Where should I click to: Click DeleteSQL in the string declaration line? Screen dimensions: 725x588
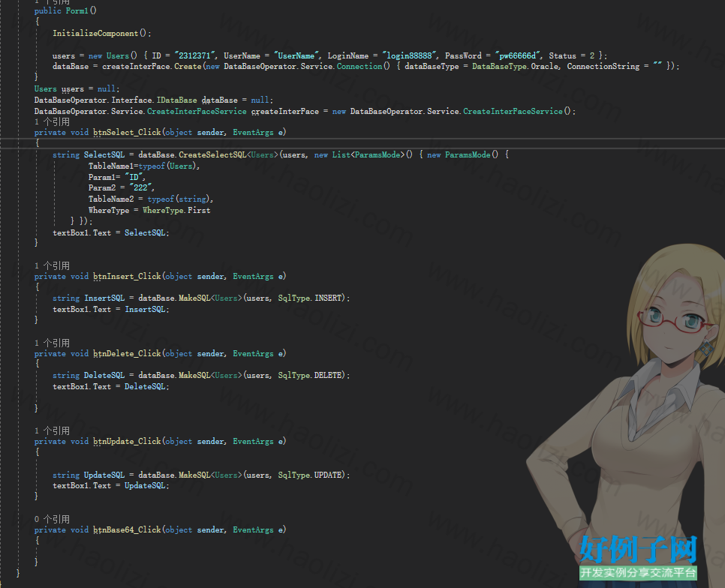point(104,375)
